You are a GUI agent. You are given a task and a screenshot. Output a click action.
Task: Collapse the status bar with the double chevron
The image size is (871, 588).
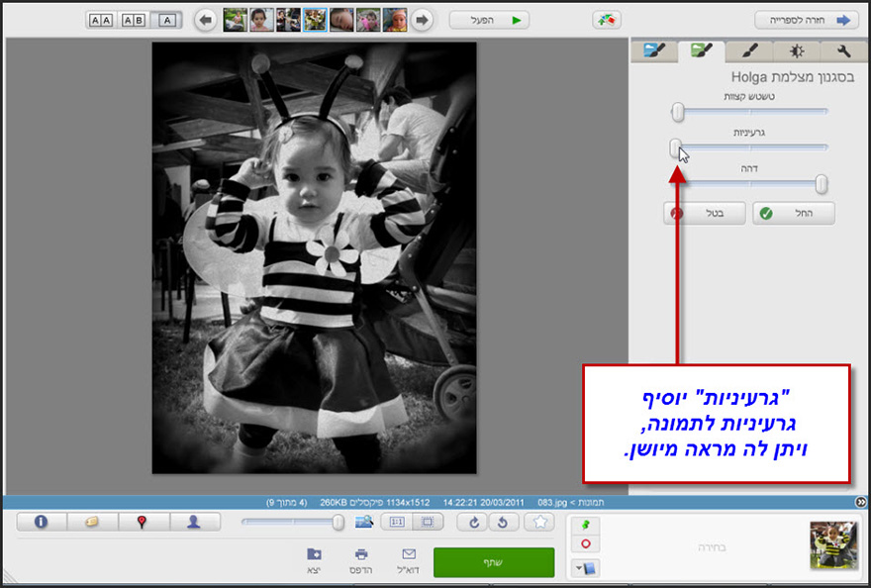861,502
